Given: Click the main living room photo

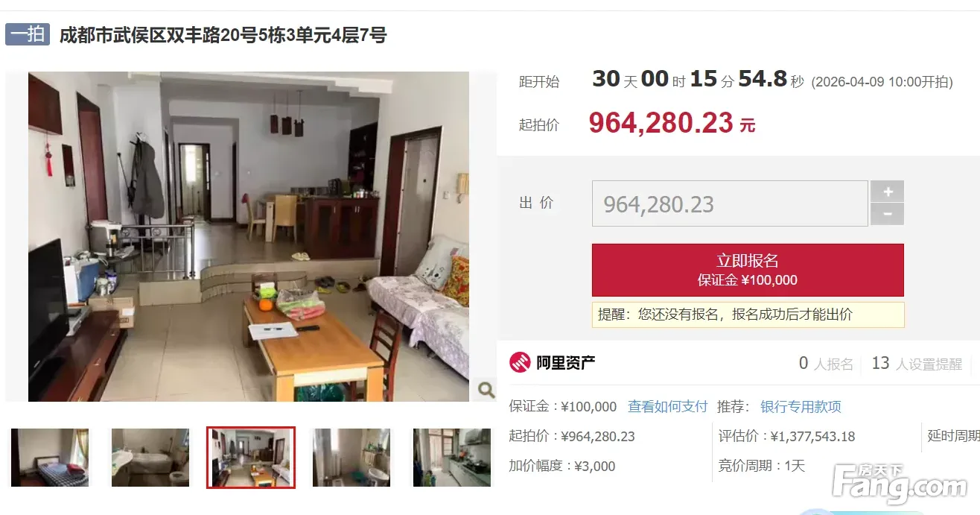Looking at the screenshot, I should click(x=249, y=236).
